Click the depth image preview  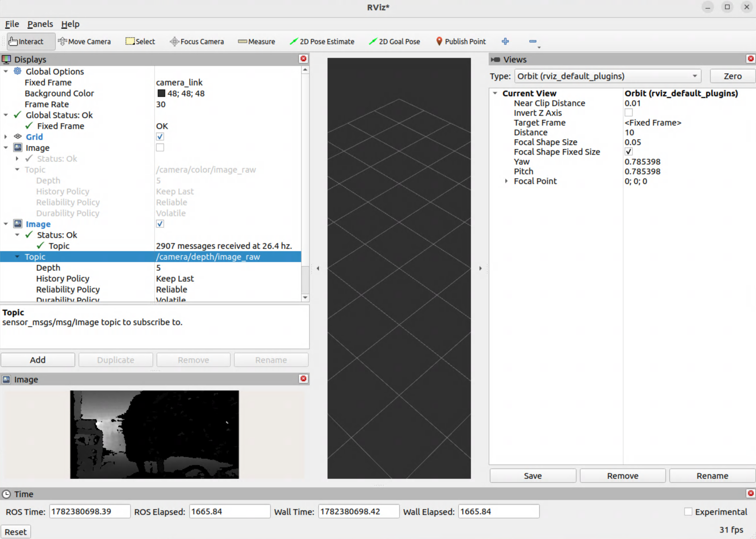tap(154, 434)
